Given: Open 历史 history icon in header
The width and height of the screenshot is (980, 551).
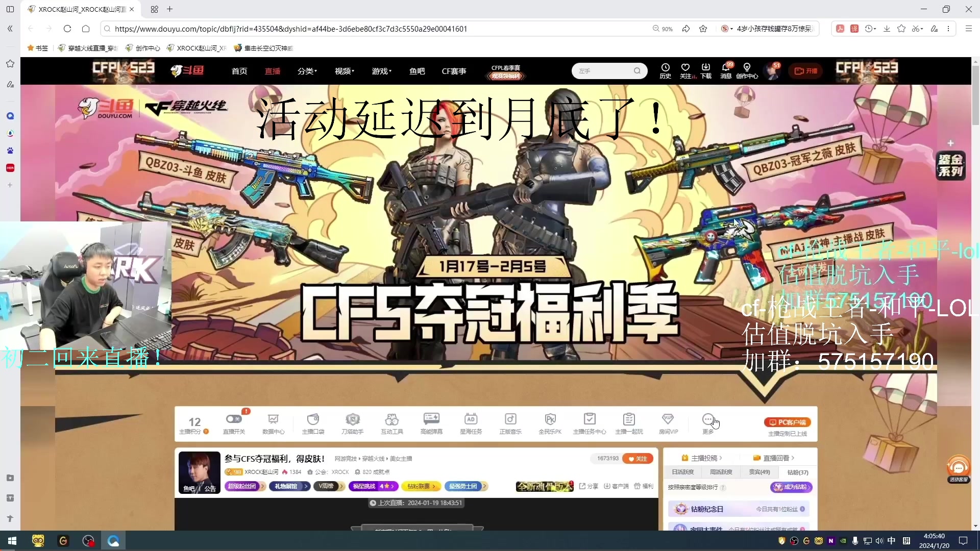Looking at the screenshot, I should point(665,70).
